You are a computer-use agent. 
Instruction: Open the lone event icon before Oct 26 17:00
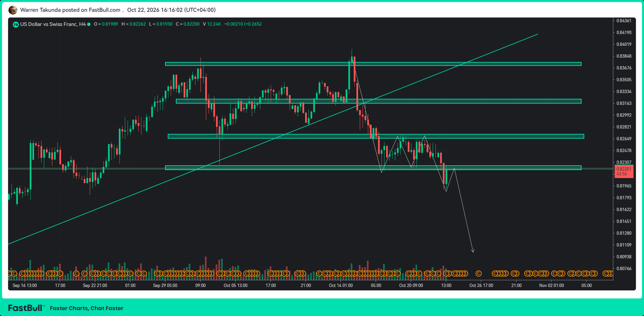click(478, 274)
